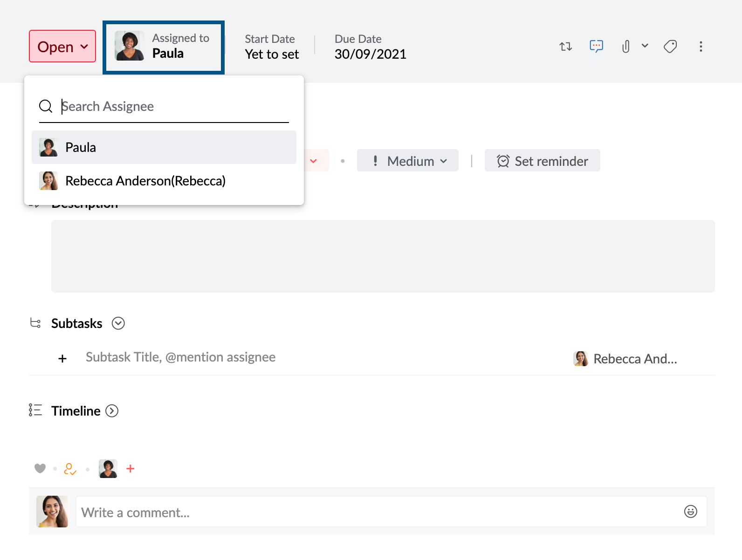Open emoji picker in comment box

[690, 512]
